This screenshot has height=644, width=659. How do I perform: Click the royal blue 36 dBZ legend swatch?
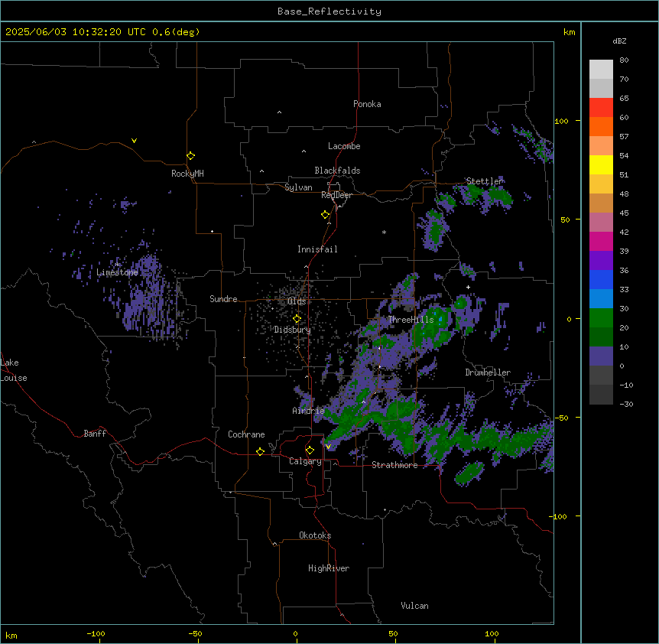coord(601,279)
